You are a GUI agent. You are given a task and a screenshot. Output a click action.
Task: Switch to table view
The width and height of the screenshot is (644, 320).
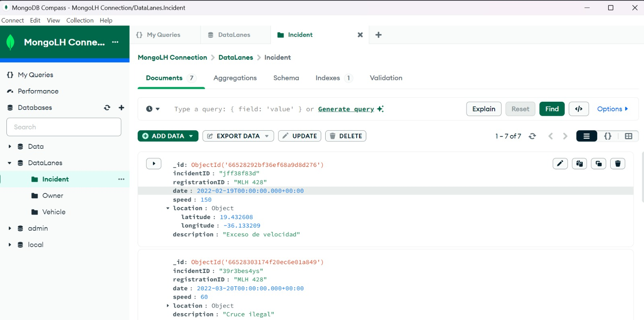click(x=629, y=136)
